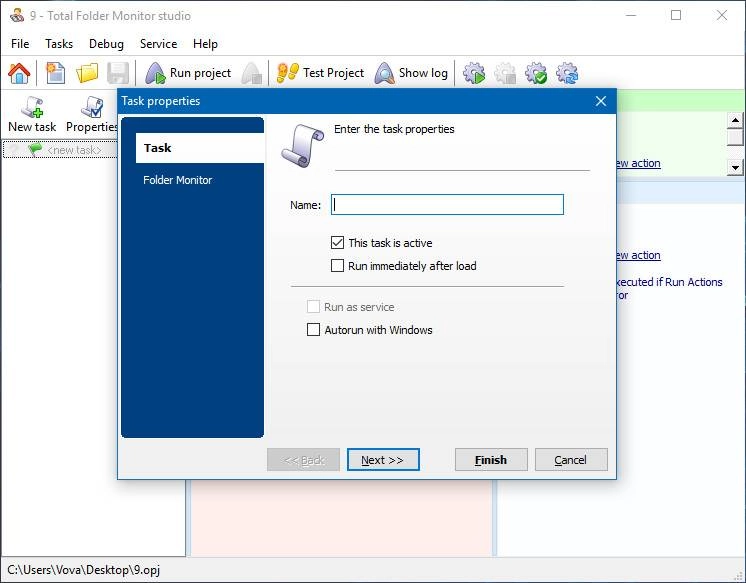Open the File menu
746x583 pixels.
[x=20, y=44]
